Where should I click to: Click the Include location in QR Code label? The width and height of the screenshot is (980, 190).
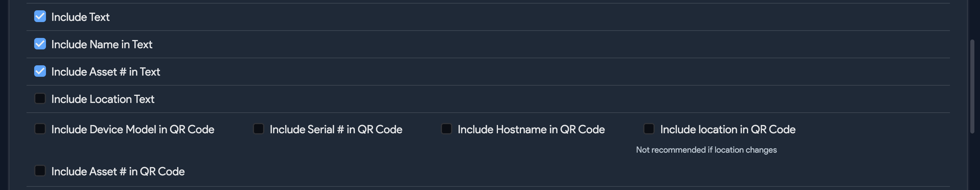pyautogui.click(x=727, y=129)
